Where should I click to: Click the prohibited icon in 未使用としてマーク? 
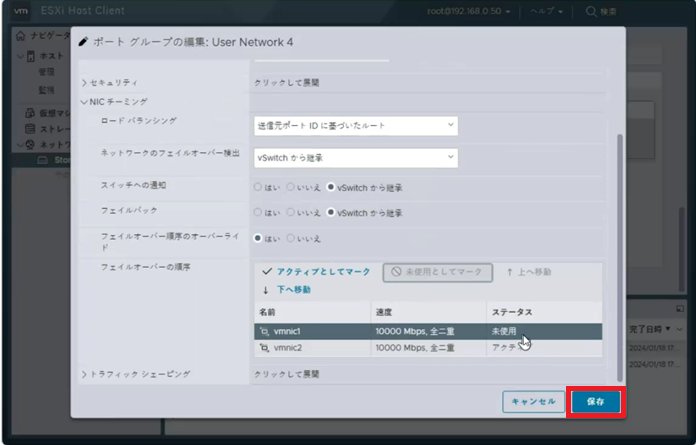click(396, 272)
